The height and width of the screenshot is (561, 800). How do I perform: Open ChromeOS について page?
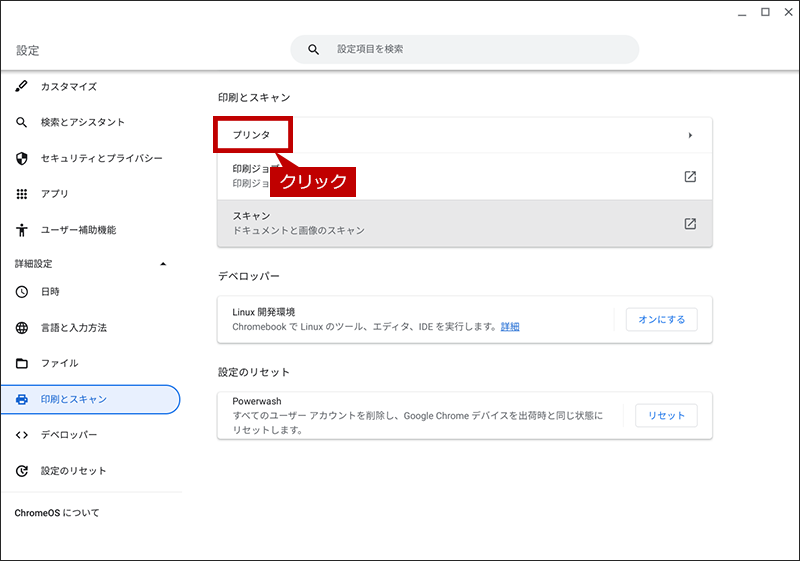click(57, 513)
